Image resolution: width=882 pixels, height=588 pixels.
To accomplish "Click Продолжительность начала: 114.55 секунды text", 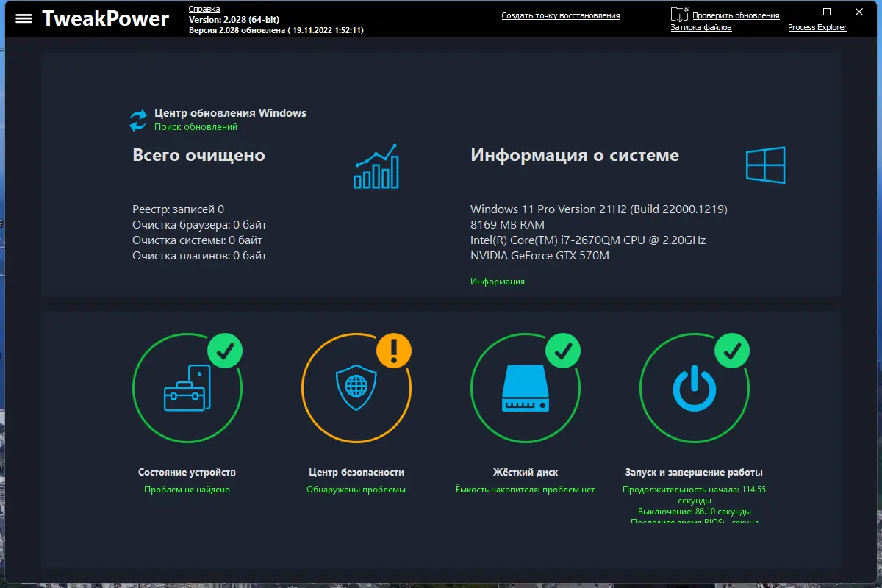I will (694, 495).
